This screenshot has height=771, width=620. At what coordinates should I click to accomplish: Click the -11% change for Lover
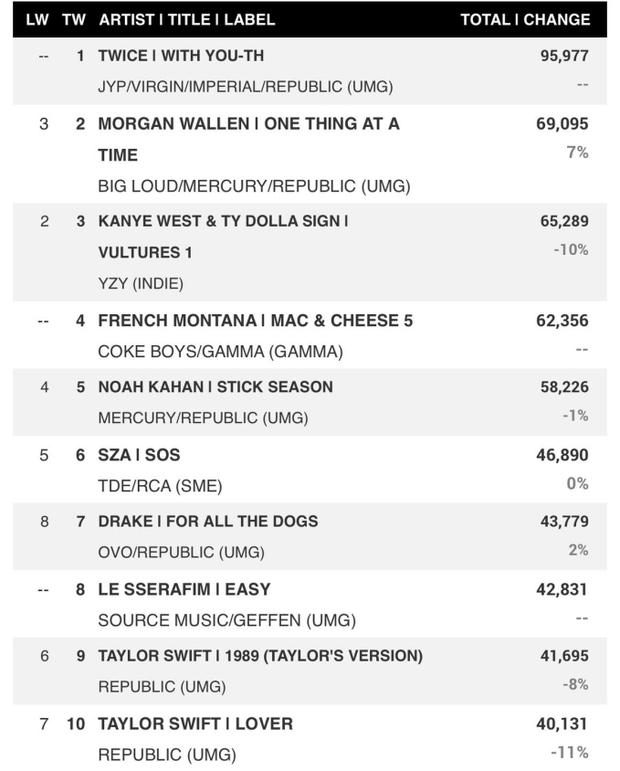tap(570, 752)
